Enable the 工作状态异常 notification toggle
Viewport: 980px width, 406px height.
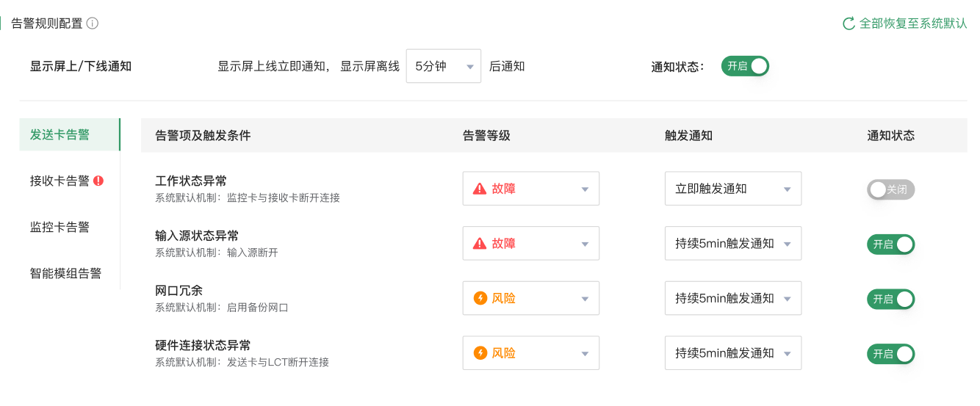pyautogui.click(x=891, y=189)
